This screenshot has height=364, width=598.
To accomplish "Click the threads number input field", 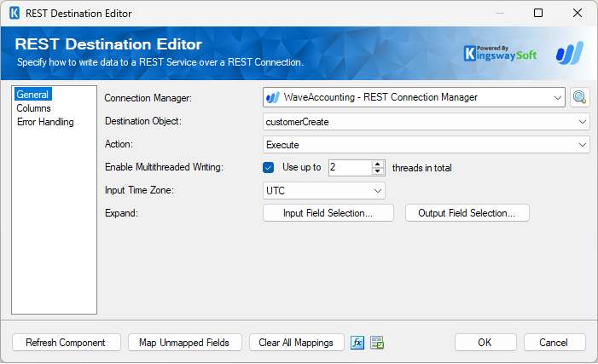I will [350, 168].
